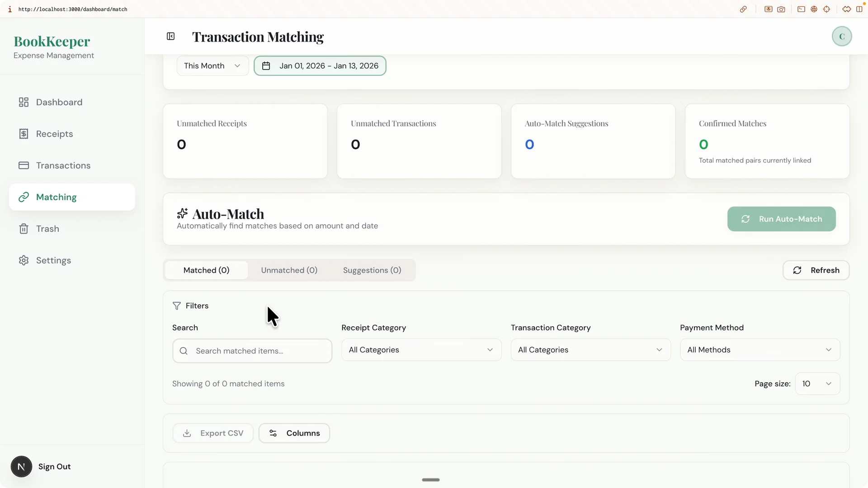Go to the Receipts page
Viewport: 868px width, 488px height.
(72, 134)
